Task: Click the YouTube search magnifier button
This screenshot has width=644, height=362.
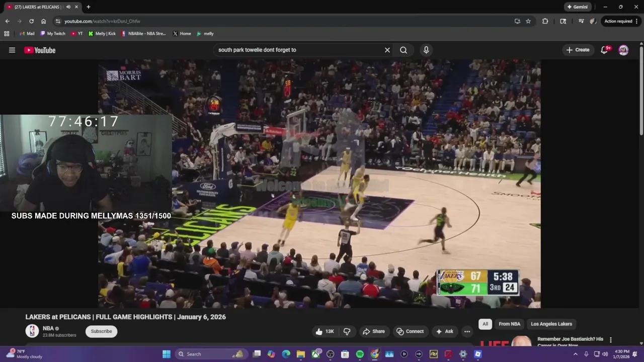Action: tap(404, 50)
